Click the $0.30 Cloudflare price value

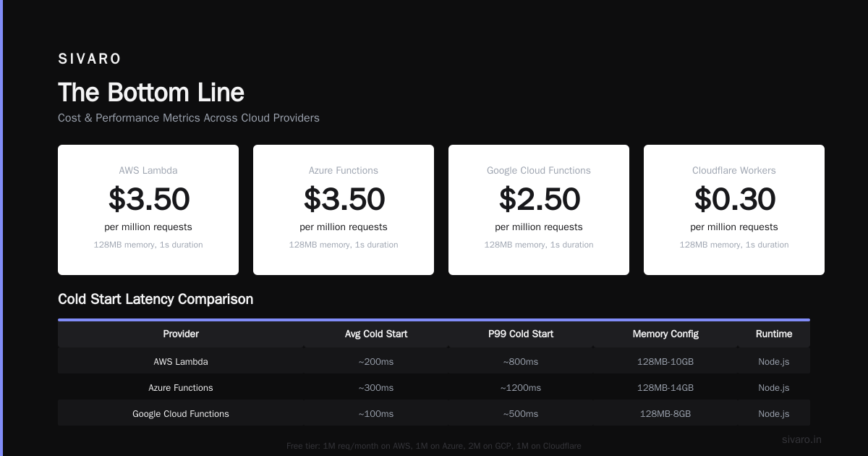[734, 199]
